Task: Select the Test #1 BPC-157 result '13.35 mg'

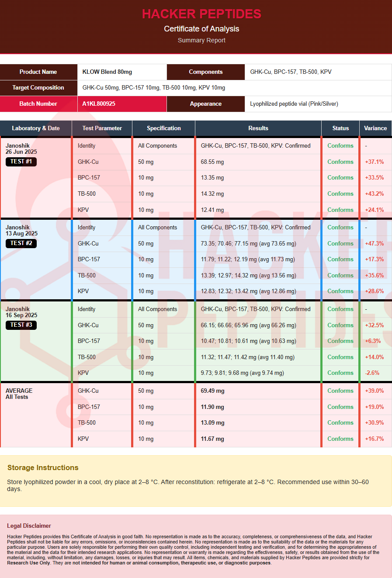Action: coord(212,178)
